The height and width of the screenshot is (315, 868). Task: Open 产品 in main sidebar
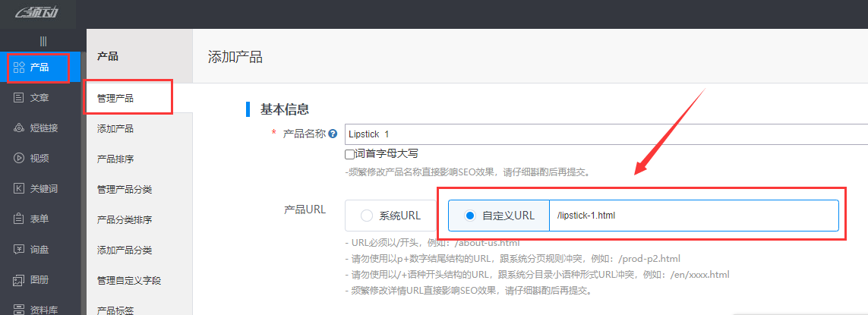(x=39, y=68)
